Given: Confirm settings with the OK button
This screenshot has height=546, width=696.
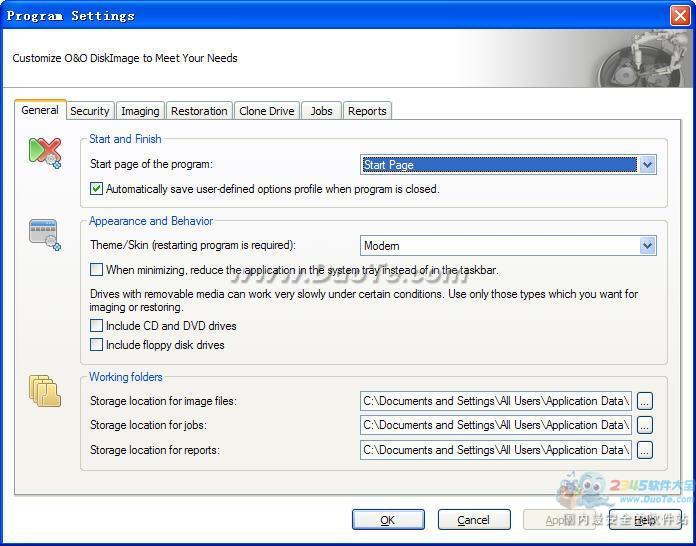Looking at the screenshot, I should tap(388, 519).
